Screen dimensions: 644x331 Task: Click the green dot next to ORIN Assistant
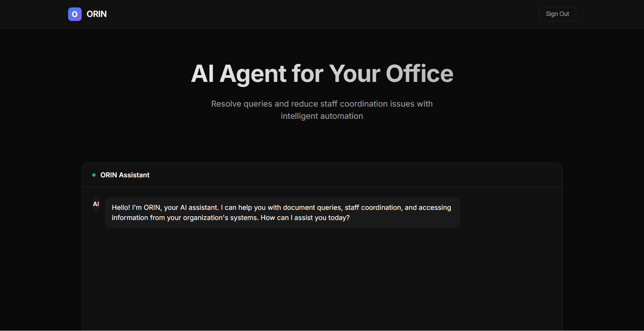(x=94, y=175)
